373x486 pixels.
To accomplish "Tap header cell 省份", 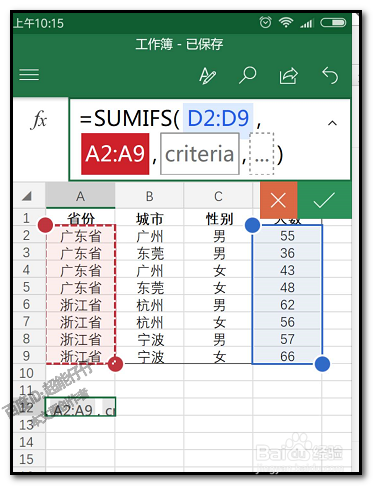I will (81, 219).
